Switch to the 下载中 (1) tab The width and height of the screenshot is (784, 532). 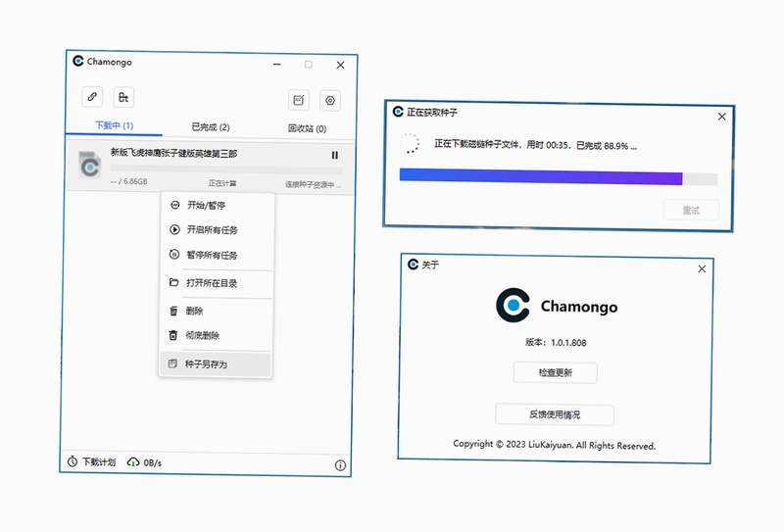click(x=114, y=125)
